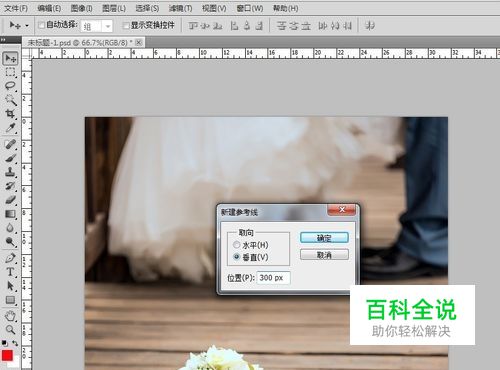Image resolution: width=500 pixels, height=370 pixels.
Task: Select the Blur tool
Action: [x=10, y=228]
